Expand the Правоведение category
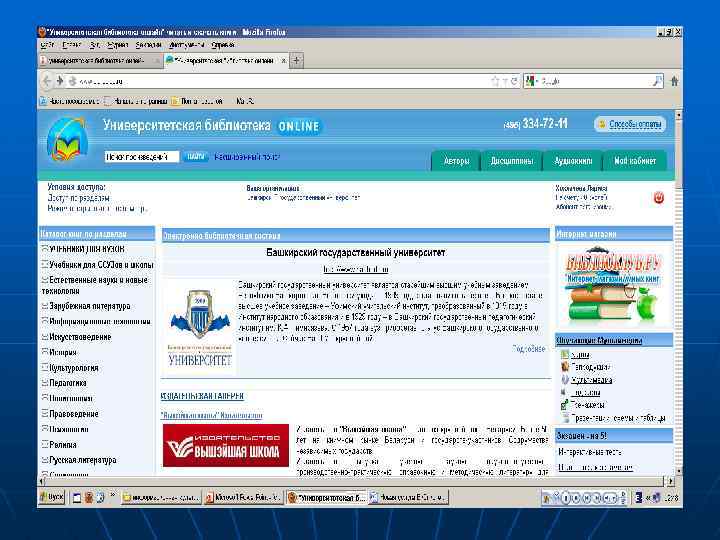Image resolution: width=720 pixels, height=540 pixels. click(45, 414)
